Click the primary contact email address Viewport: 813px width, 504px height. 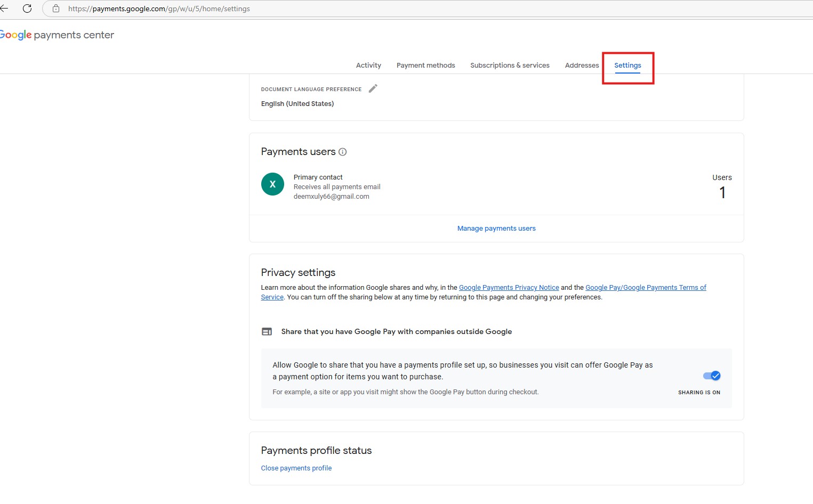(331, 197)
